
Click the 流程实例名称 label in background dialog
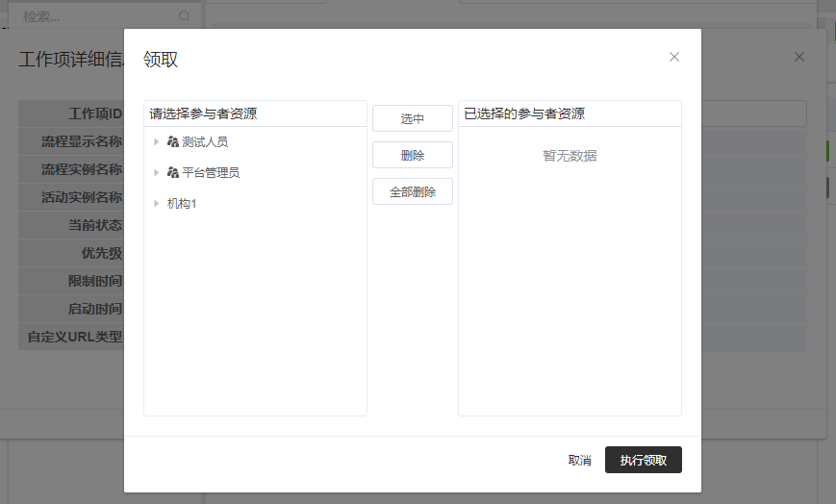(82, 169)
